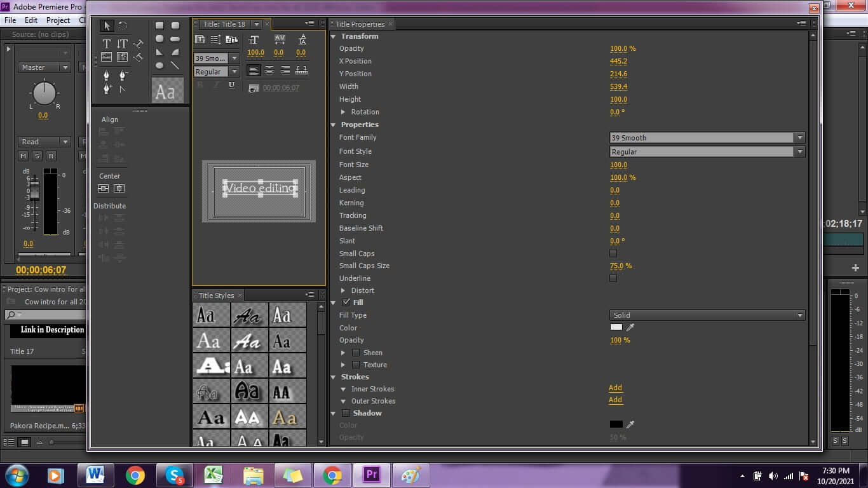
Task: Select the Ellipse shape tool
Action: click(x=159, y=65)
